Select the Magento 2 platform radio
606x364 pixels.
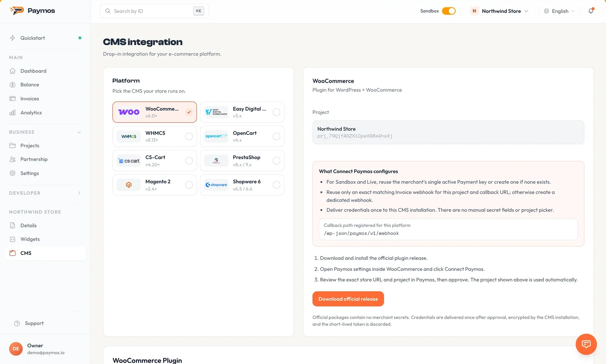pyautogui.click(x=189, y=185)
